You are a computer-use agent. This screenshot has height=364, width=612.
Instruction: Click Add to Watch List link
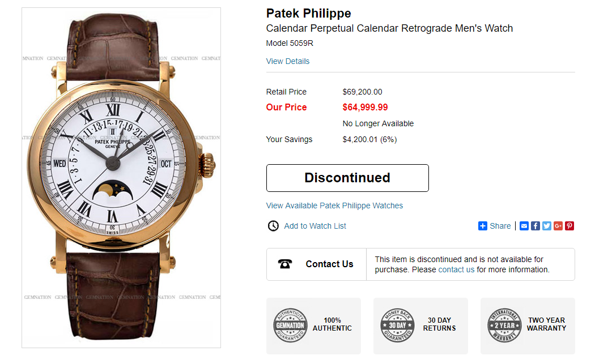pyautogui.click(x=315, y=226)
